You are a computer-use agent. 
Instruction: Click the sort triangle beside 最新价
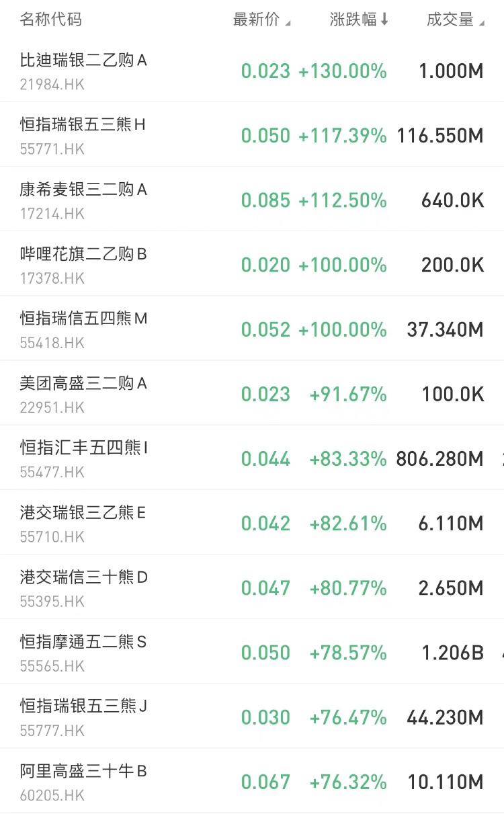tap(288, 23)
